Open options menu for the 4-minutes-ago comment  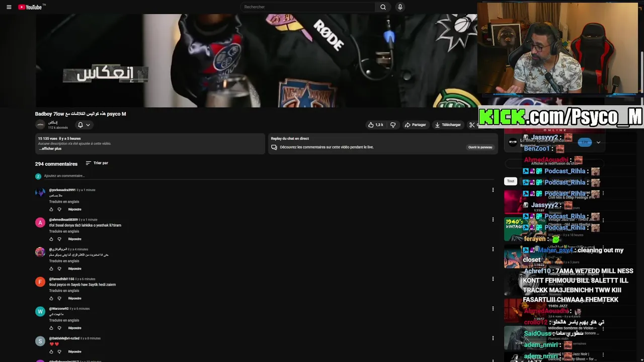point(493,249)
